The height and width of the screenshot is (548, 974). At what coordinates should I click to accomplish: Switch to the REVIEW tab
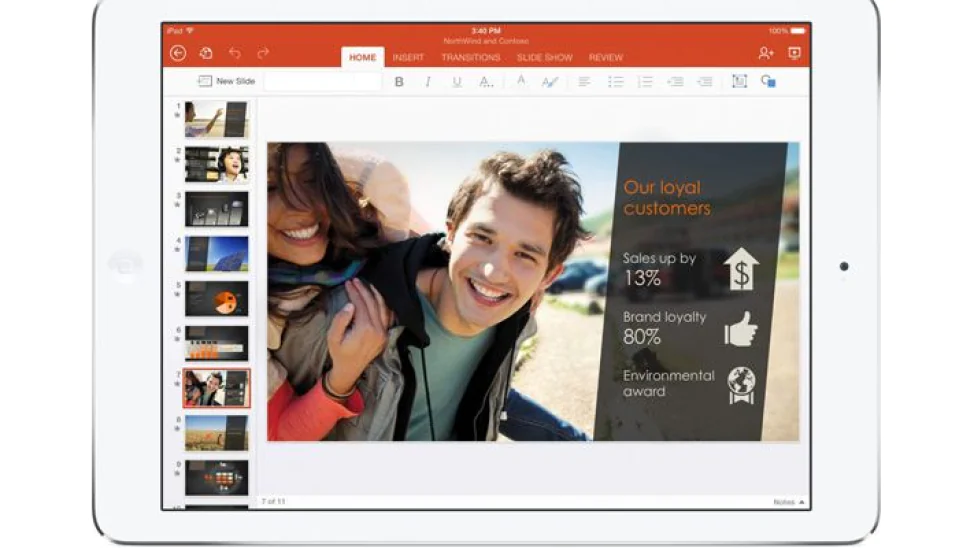606,57
